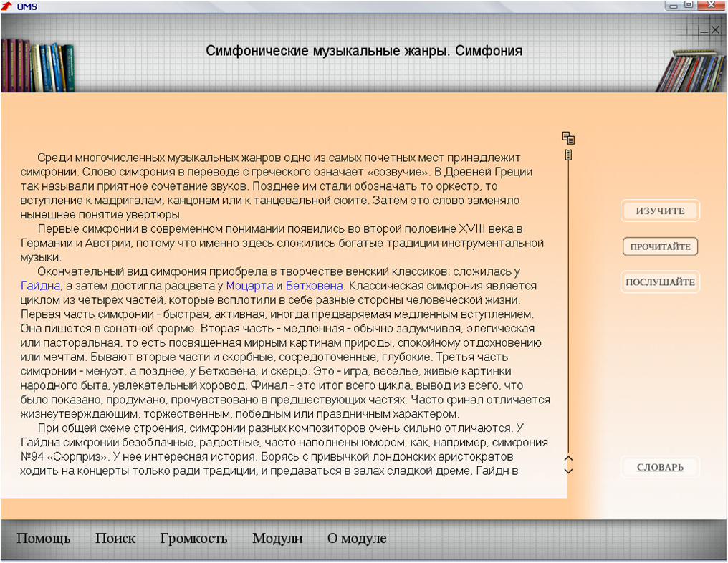Open the Модули menu item
Screen dimensions: 728x563
277,539
